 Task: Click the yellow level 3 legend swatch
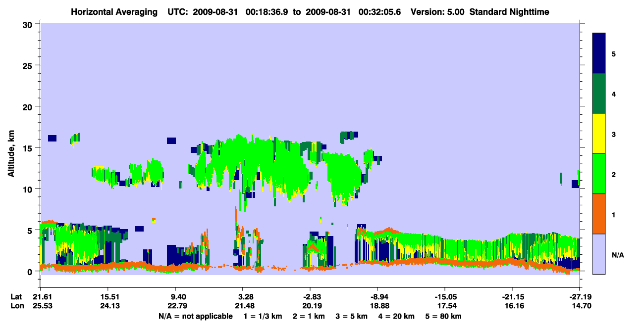[x=599, y=134]
